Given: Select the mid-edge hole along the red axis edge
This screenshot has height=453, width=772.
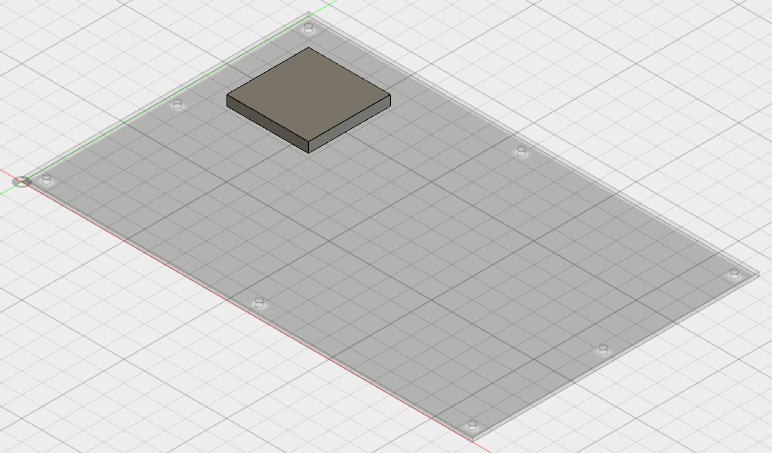Looking at the screenshot, I should (x=259, y=302).
